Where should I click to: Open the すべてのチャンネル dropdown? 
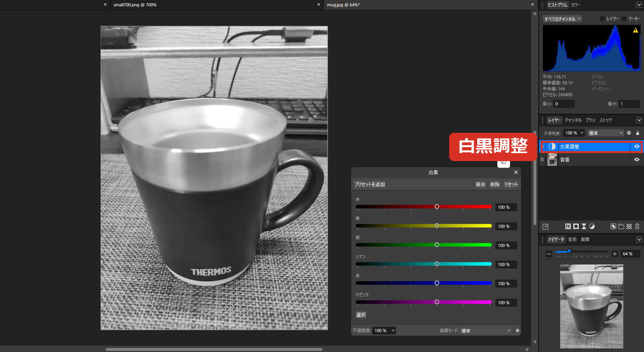tap(563, 19)
